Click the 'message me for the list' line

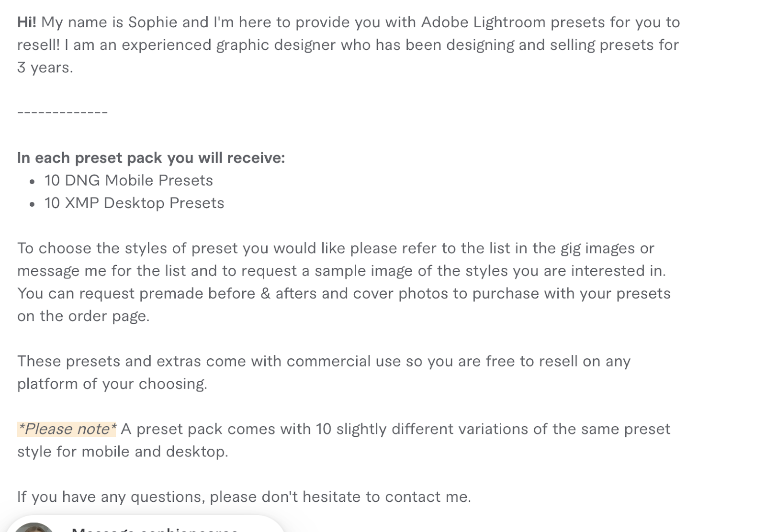tap(341, 271)
